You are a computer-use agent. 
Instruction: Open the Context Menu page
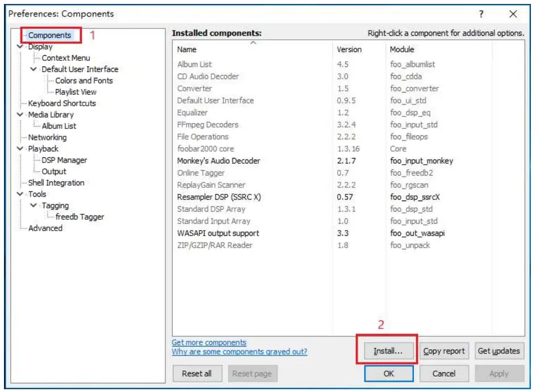coord(66,58)
